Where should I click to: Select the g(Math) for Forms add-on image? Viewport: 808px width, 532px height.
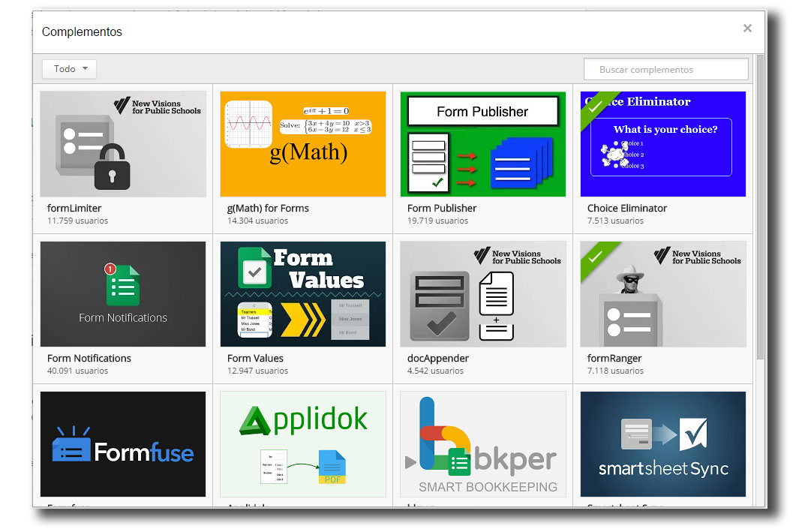coord(303,144)
